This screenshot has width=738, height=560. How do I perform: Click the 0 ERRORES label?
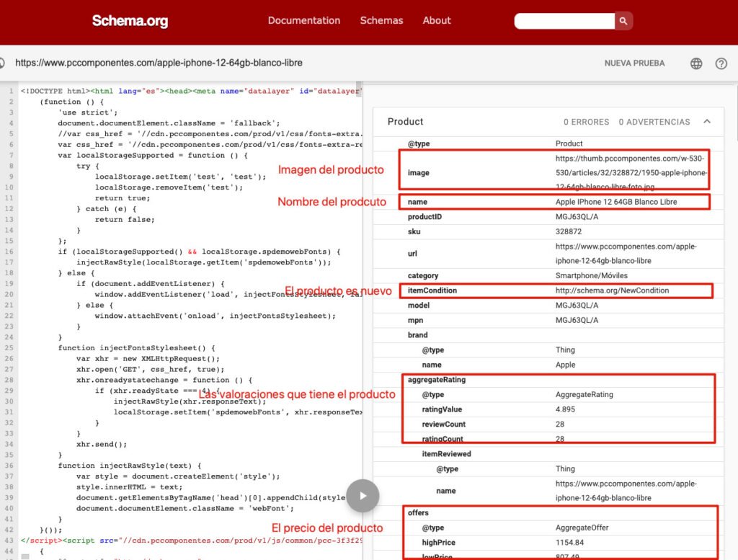point(586,122)
